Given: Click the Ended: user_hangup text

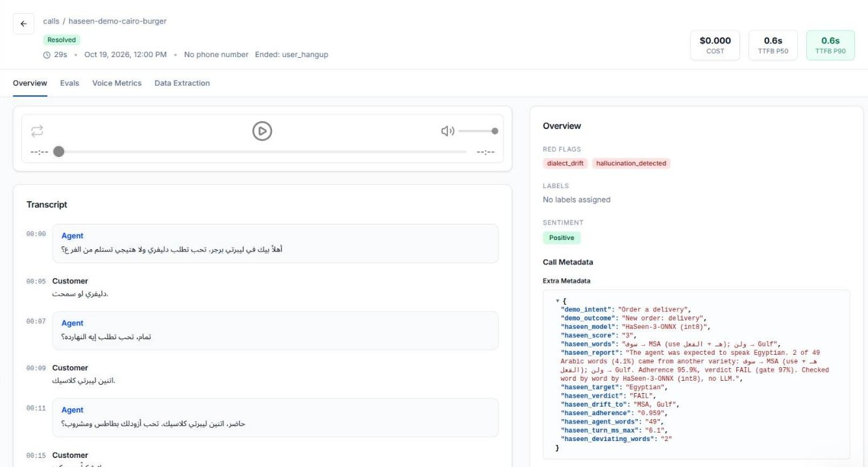Looking at the screenshot, I should pyautogui.click(x=291, y=55).
